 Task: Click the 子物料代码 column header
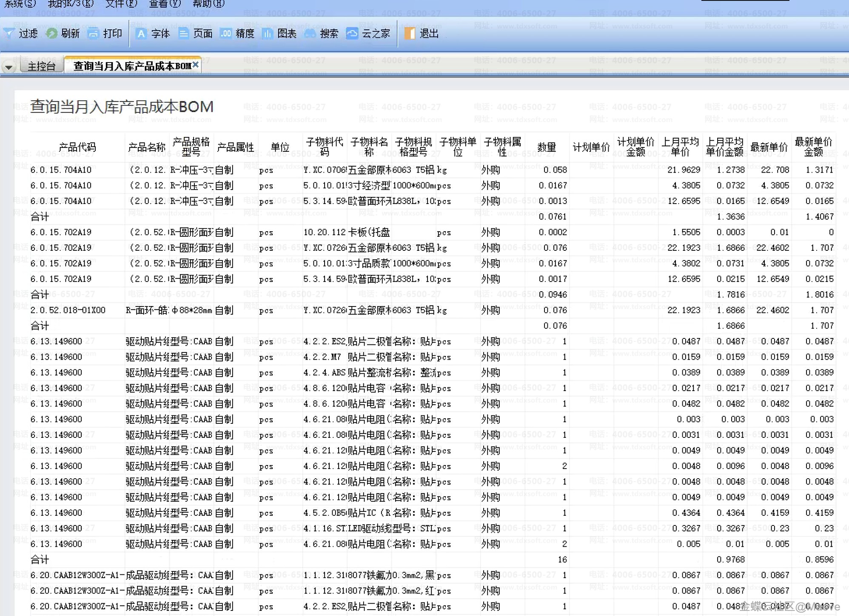[325, 147]
